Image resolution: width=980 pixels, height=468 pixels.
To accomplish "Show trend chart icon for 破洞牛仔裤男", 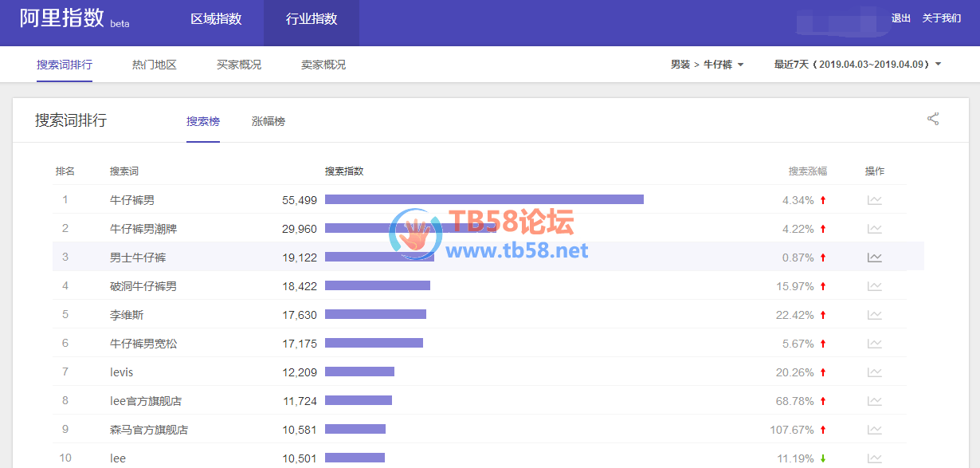I will [x=874, y=286].
